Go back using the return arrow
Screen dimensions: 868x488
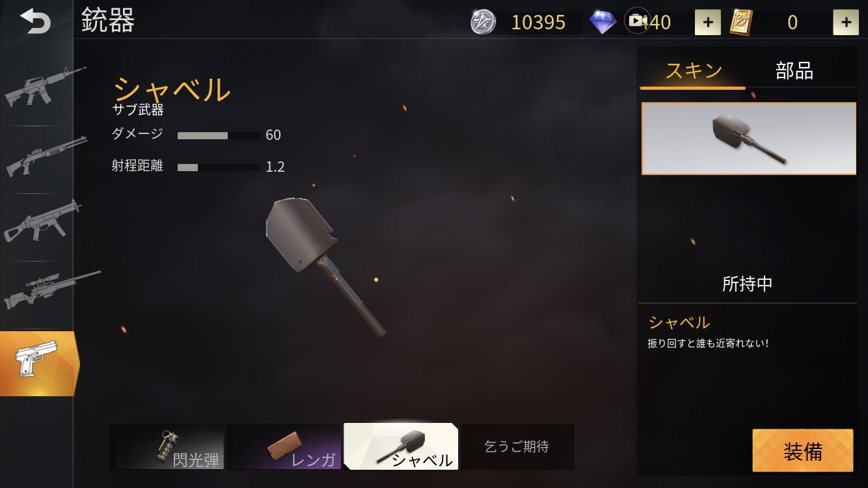coord(34,21)
